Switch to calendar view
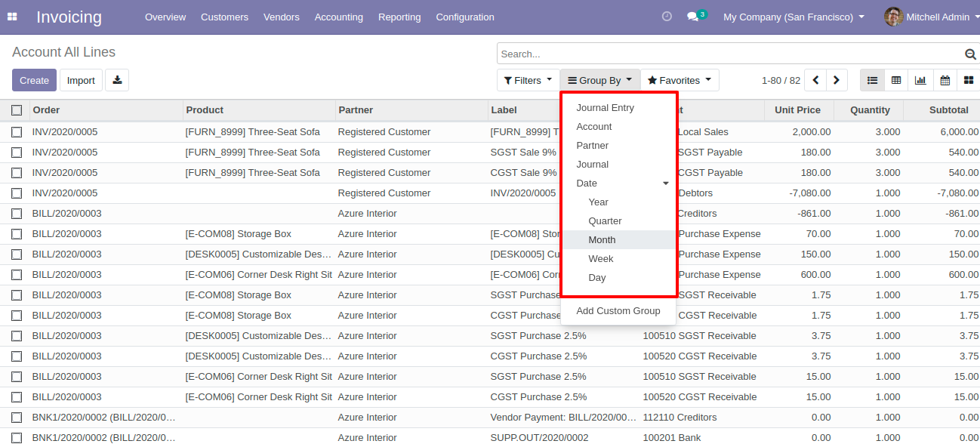The height and width of the screenshot is (444, 980). [x=945, y=80]
